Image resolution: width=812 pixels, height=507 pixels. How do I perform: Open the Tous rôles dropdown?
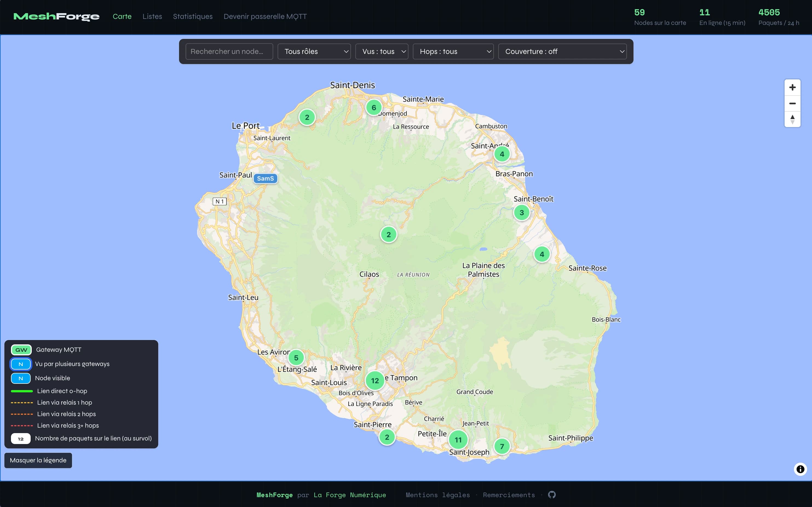314,51
